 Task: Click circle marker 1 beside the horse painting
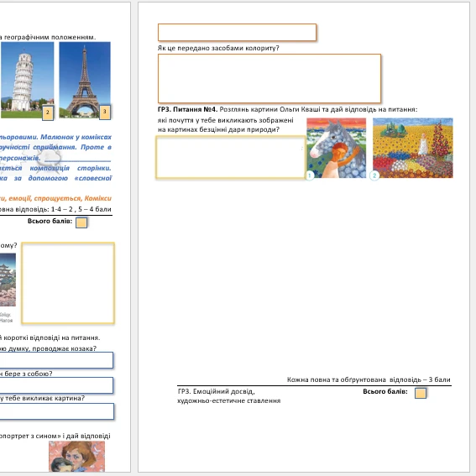309,175
